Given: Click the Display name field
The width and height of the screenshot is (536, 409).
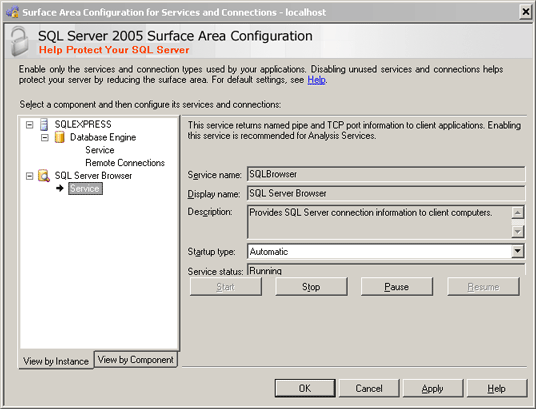Looking at the screenshot, I should [x=386, y=193].
